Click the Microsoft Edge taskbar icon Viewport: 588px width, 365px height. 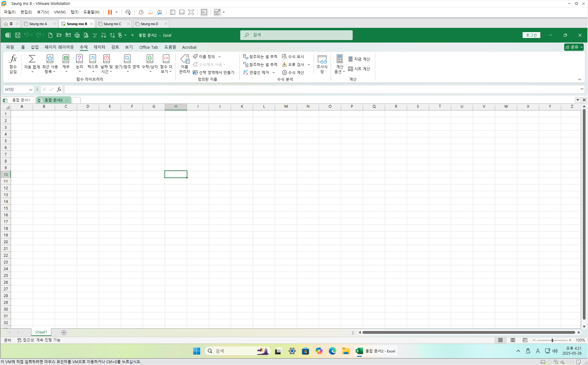click(x=332, y=351)
